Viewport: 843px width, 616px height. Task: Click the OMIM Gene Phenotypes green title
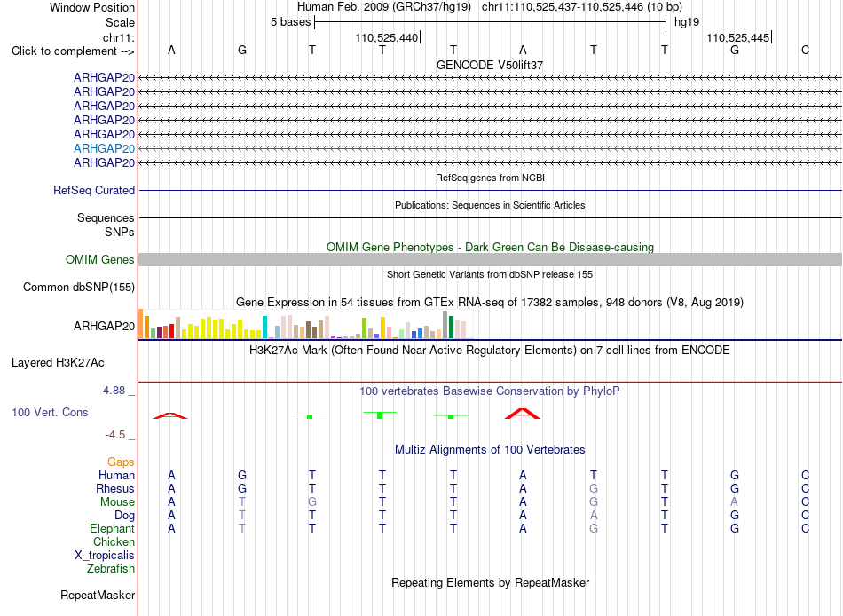(490, 247)
